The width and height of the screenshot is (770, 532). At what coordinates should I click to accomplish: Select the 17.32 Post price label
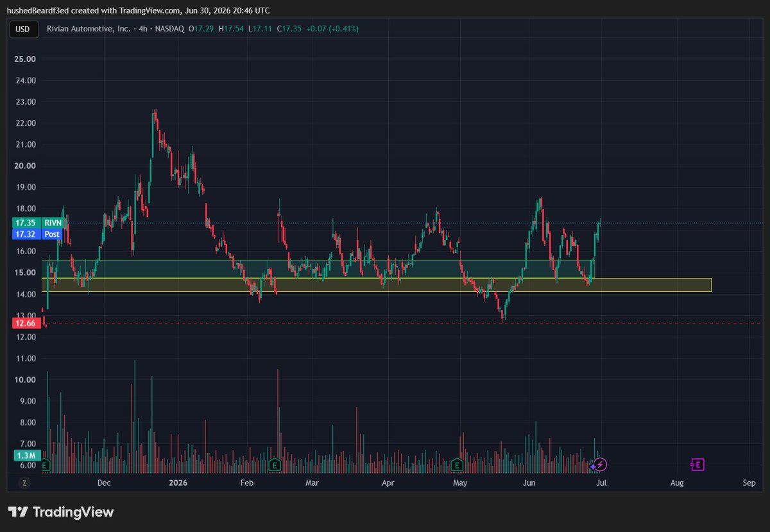[37, 234]
